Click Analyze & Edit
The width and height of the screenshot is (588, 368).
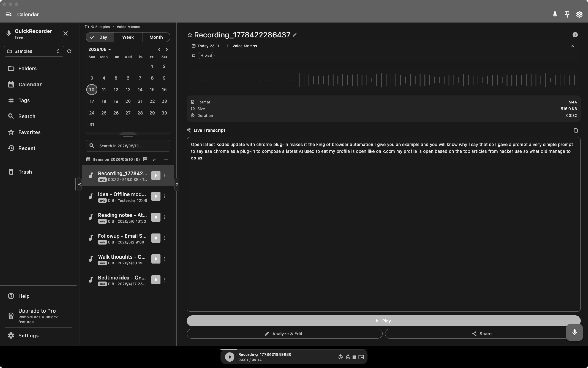point(285,334)
